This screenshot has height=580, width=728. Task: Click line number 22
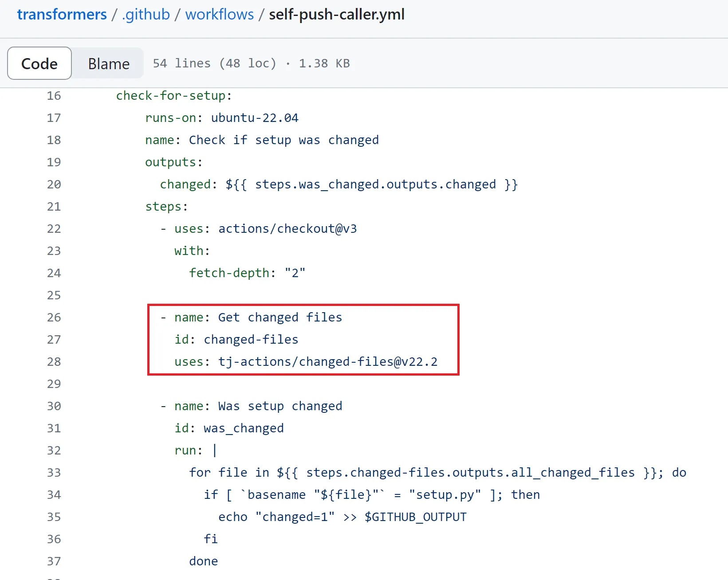click(54, 229)
